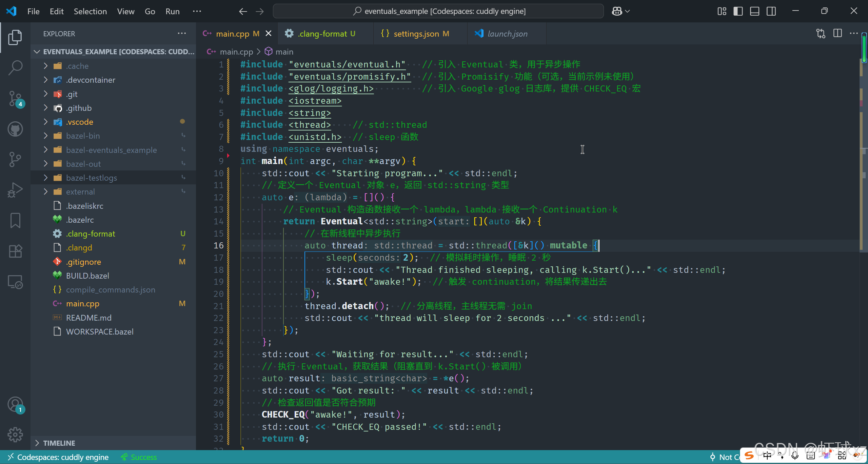868x464 pixels.
Task: Switch to the .clang-format tab
Action: pos(325,34)
